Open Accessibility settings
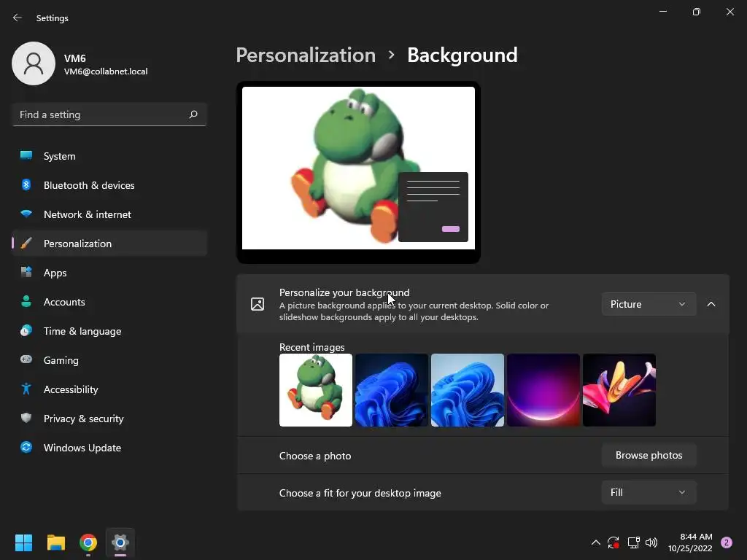 coord(109,389)
